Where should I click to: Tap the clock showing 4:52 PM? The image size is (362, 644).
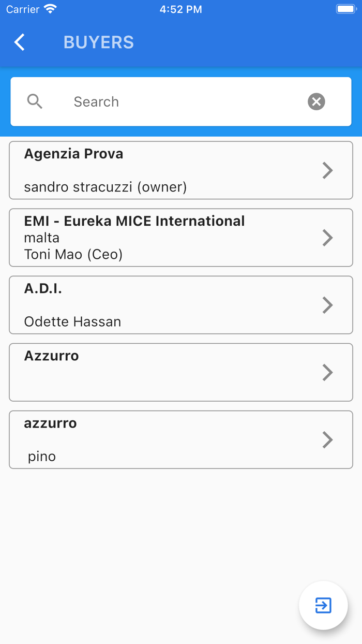(x=181, y=9)
